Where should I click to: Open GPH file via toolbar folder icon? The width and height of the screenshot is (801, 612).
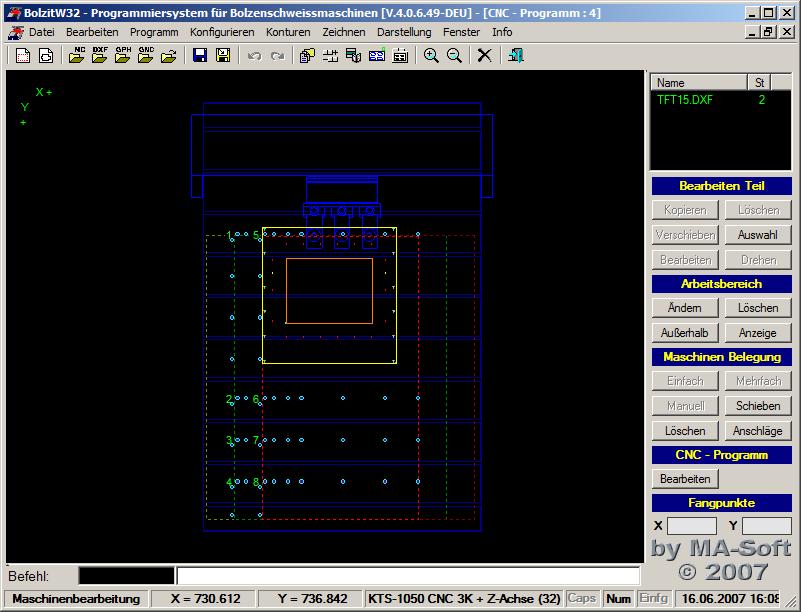(x=123, y=56)
